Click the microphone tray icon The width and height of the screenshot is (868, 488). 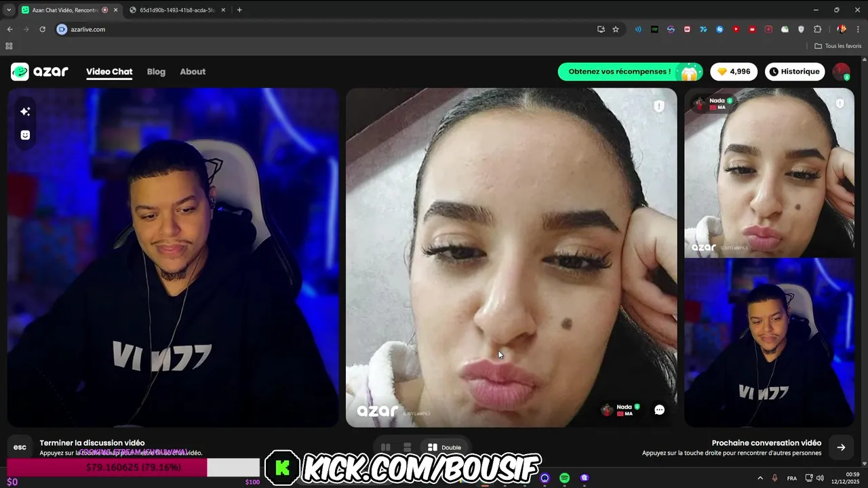pos(775,478)
